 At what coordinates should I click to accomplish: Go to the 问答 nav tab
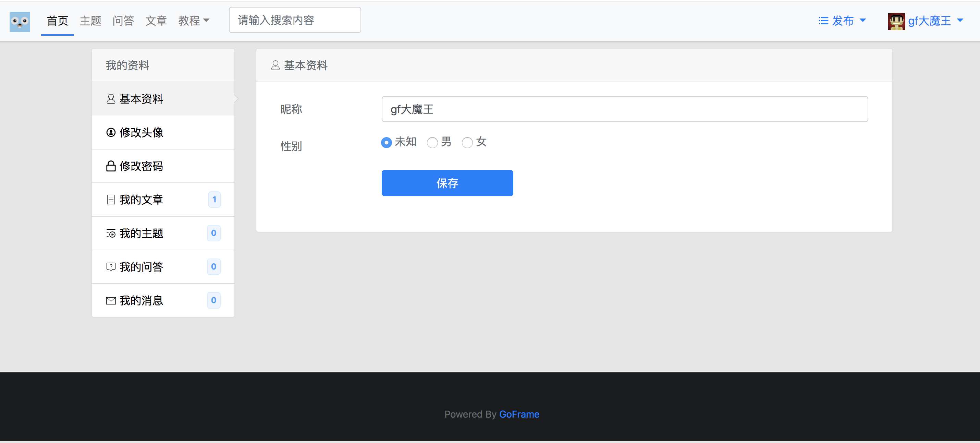click(x=123, y=21)
